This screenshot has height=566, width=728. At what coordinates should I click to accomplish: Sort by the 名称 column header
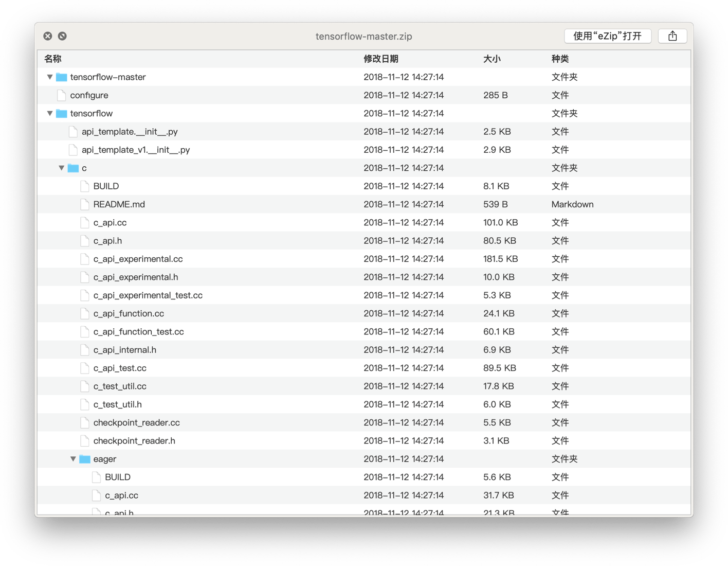(x=53, y=59)
